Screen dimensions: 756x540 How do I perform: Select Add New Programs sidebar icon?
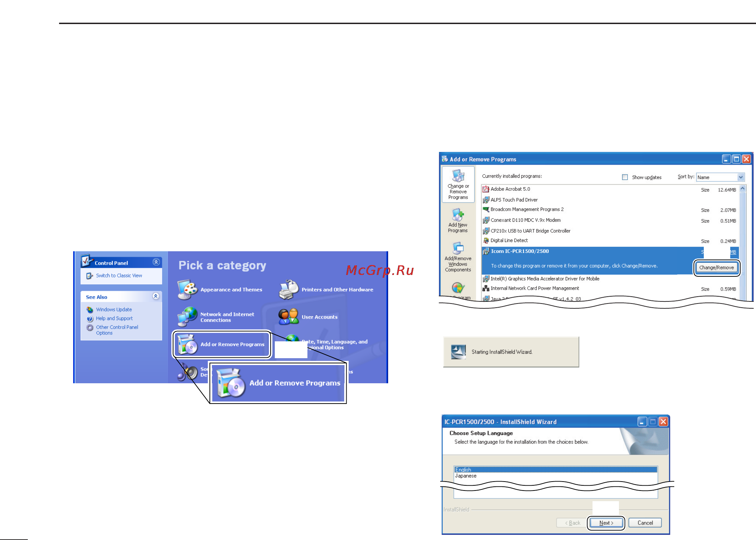pos(458,215)
